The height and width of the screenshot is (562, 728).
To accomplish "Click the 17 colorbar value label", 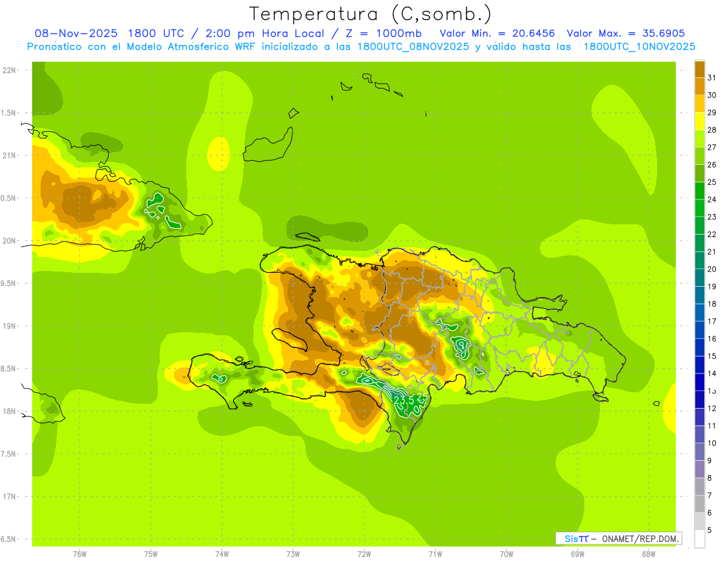I will point(712,321).
